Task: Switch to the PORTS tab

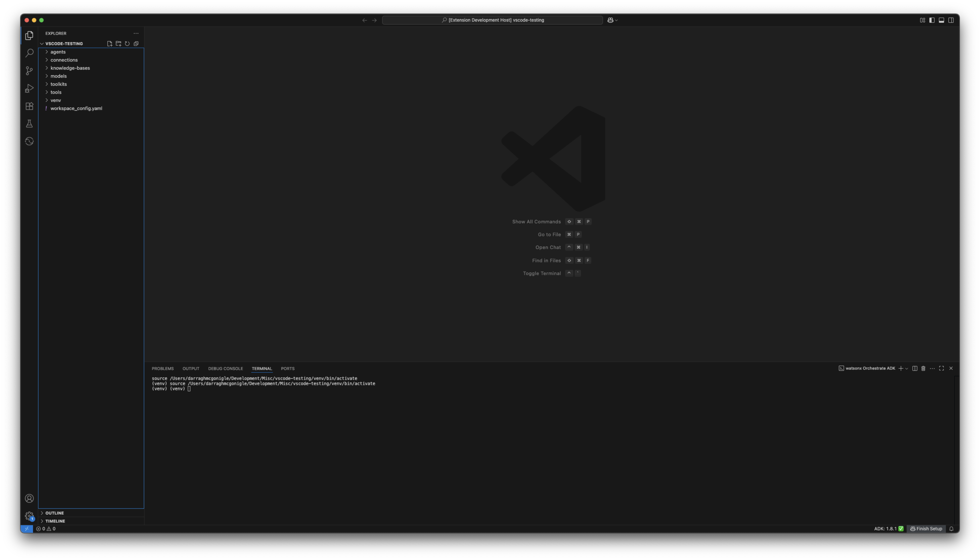Action: click(287, 368)
